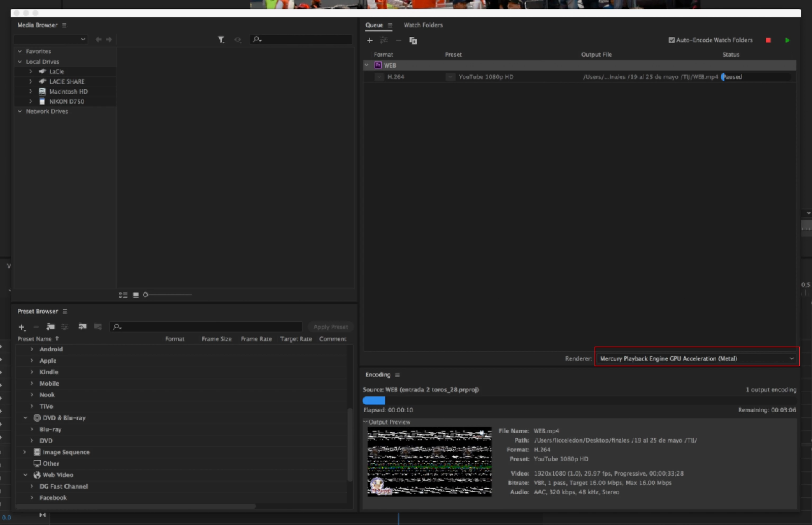Switch to the Watch Folders tab
This screenshot has width=812, height=525.
coord(423,25)
